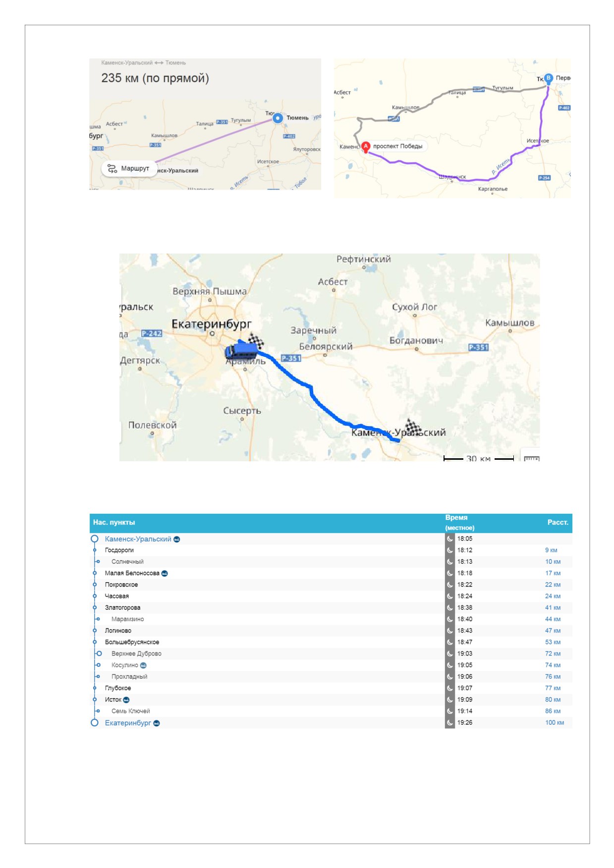Click bus station icon beside Исток

tap(126, 700)
